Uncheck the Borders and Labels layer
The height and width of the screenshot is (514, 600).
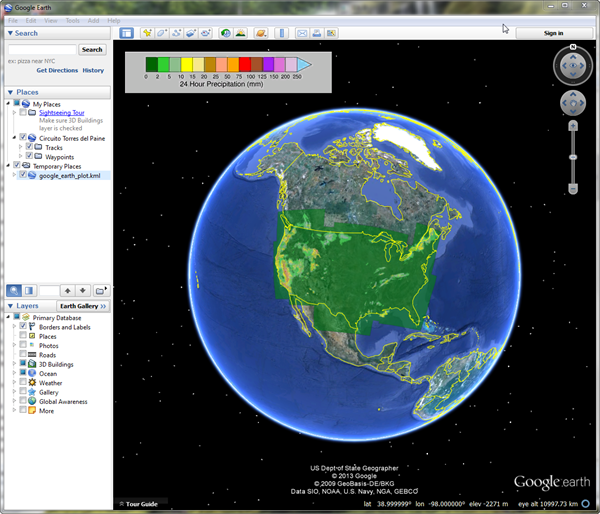point(23,327)
